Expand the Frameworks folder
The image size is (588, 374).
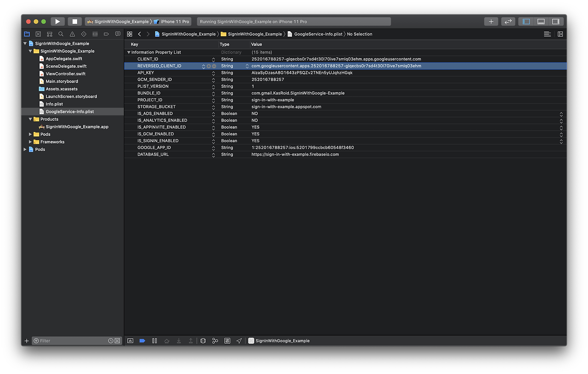(x=30, y=142)
